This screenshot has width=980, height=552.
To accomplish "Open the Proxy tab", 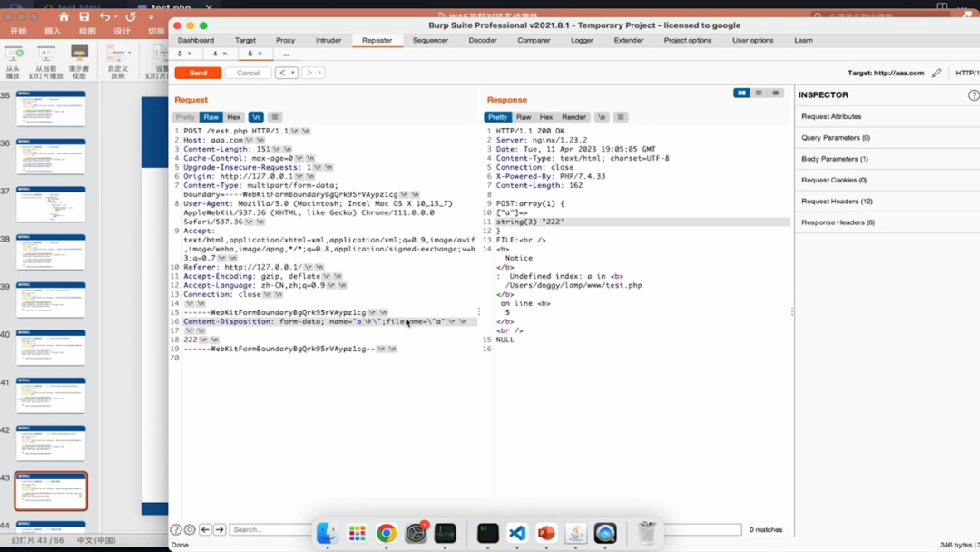I will pyautogui.click(x=285, y=40).
